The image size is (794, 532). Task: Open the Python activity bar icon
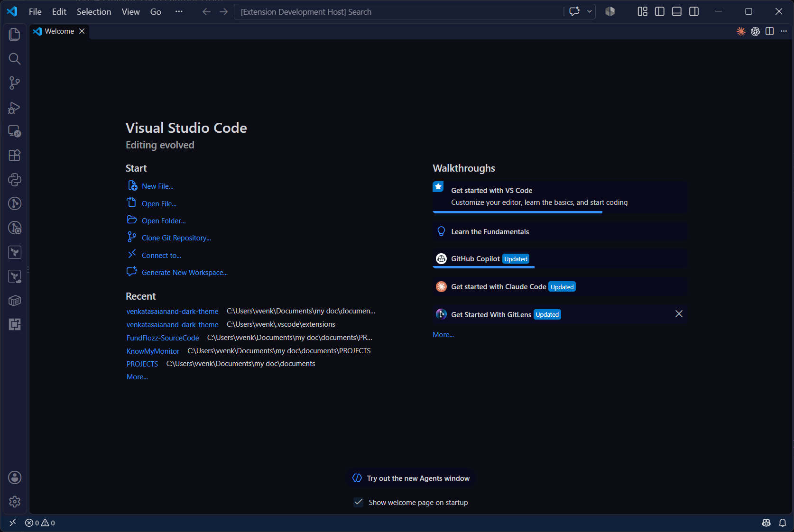[15, 180]
